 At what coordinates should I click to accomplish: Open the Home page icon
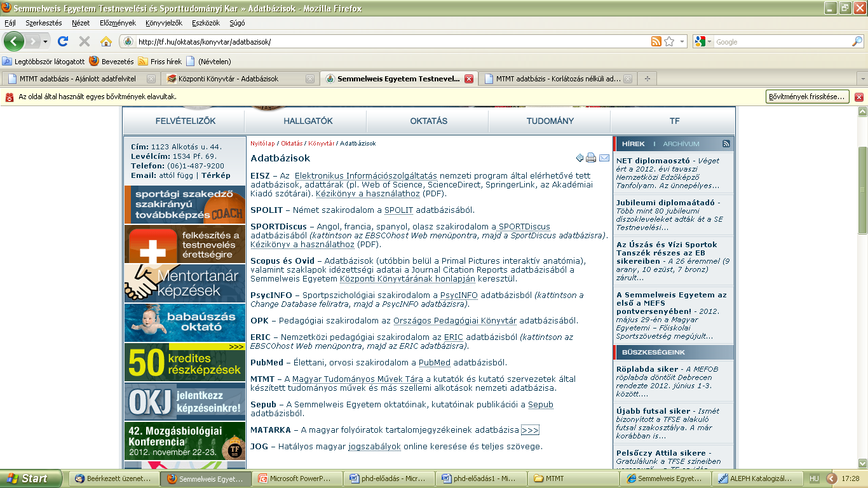[x=105, y=41]
